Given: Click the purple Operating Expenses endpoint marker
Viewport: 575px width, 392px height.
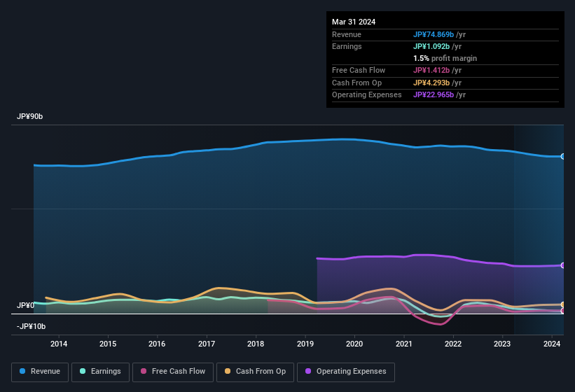Looking at the screenshot, I should tap(563, 265).
